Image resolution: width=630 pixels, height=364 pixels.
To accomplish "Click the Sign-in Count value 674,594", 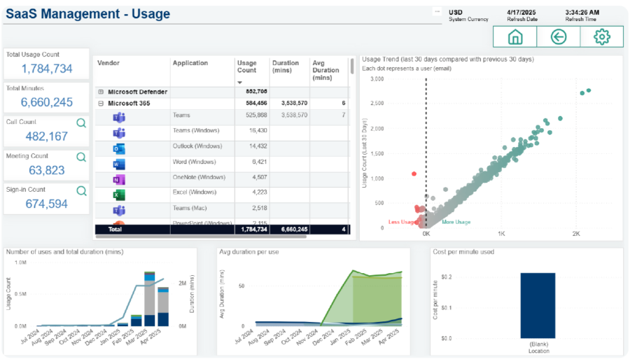I will pos(47,204).
